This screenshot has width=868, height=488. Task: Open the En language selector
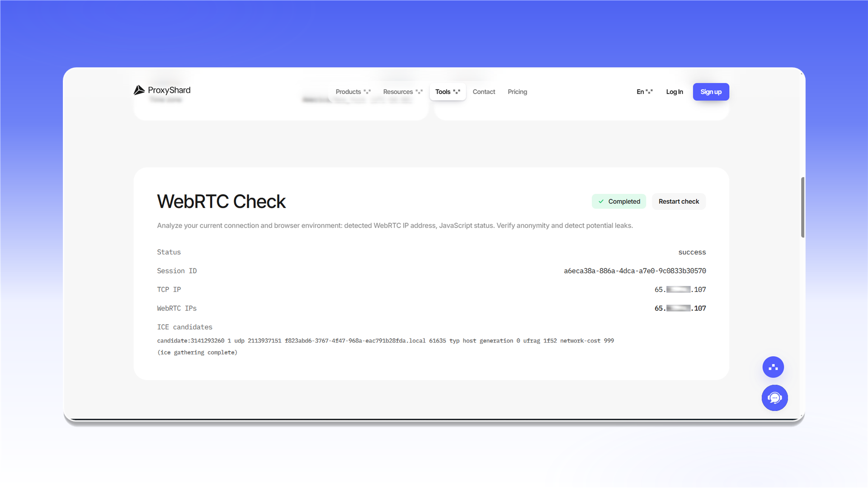click(x=644, y=92)
